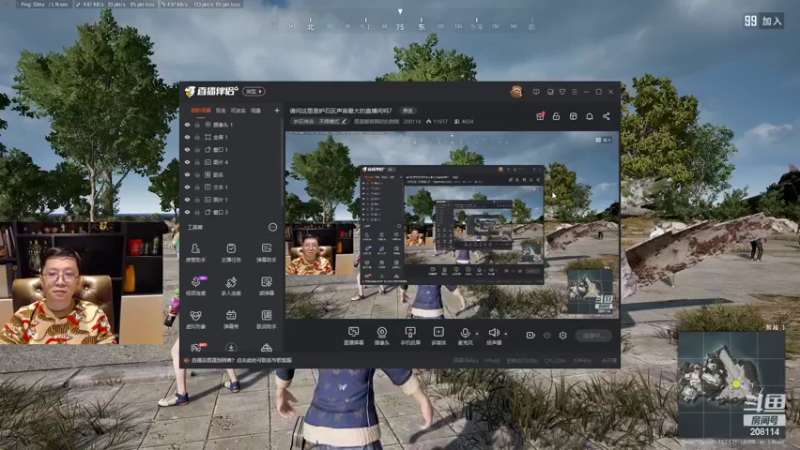Click the 11617 popularity count
Image resolution: width=800 pixels, height=450 pixels.
[x=437, y=121]
